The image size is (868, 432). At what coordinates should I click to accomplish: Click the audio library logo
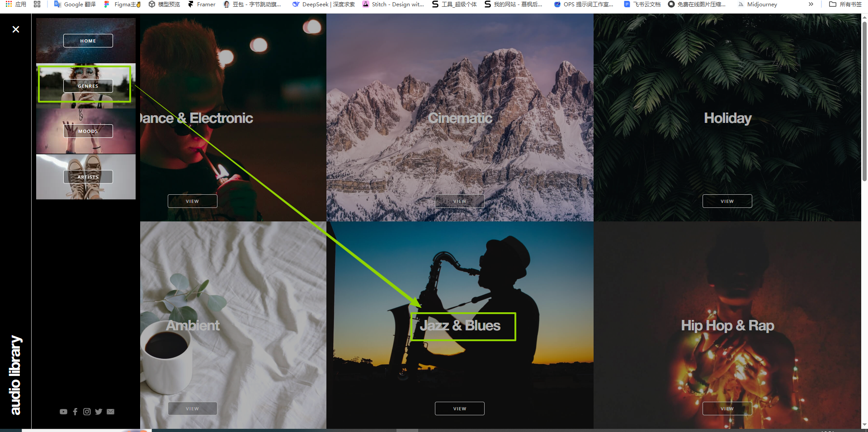point(15,375)
